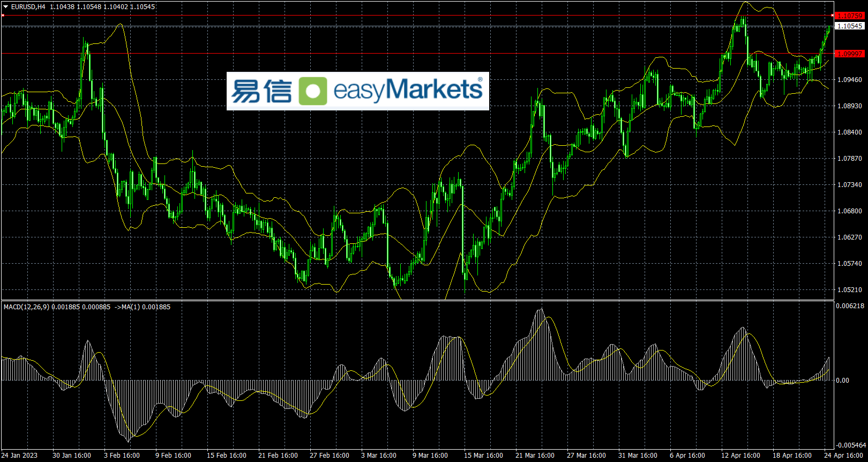Screen dimensions: 868x462
Task: Click the 1.07870 price axis value
Action: click(x=850, y=159)
